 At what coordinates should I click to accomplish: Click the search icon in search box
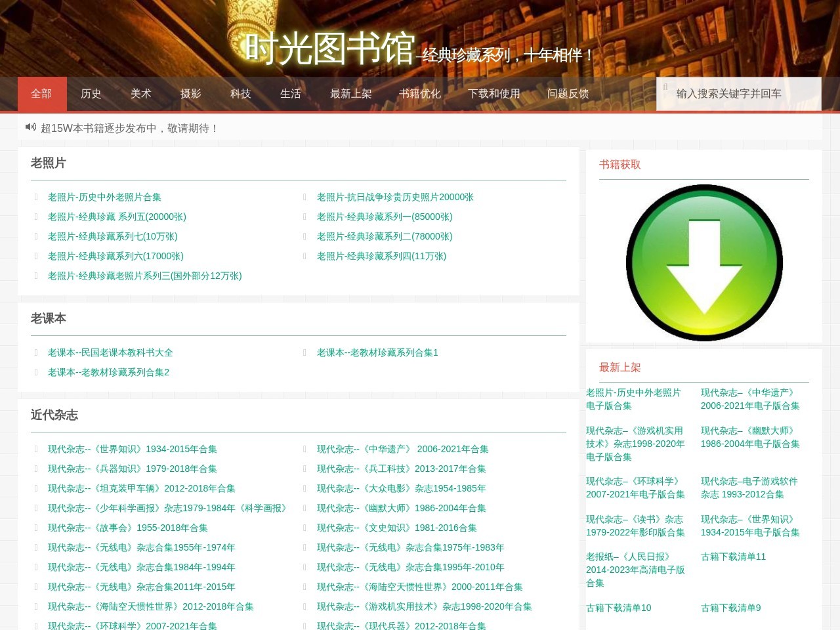(x=665, y=87)
